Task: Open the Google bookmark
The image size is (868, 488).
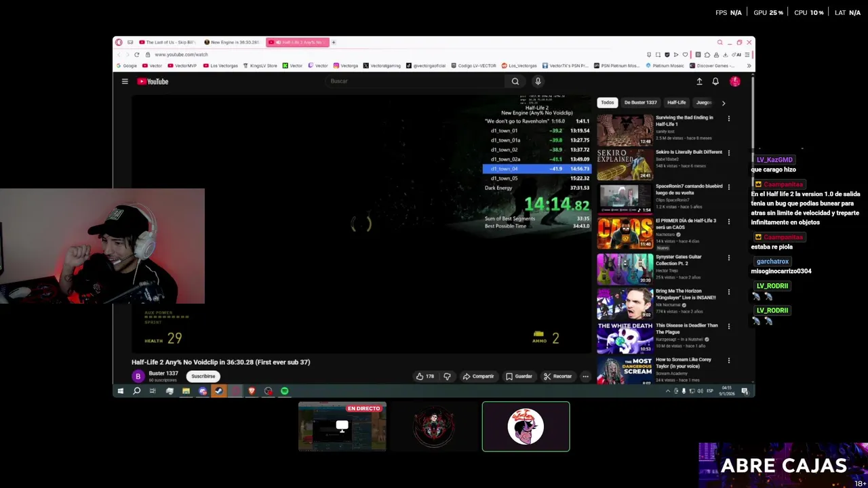Action: [127, 66]
